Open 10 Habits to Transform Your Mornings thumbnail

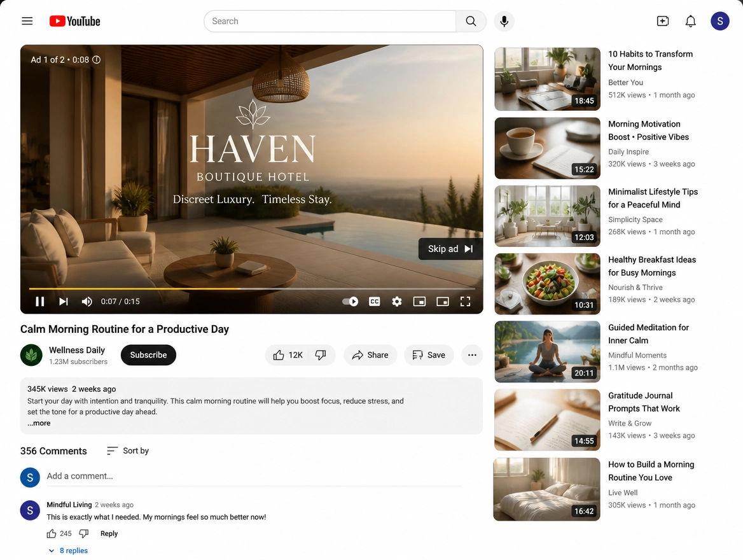coord(547,79)
